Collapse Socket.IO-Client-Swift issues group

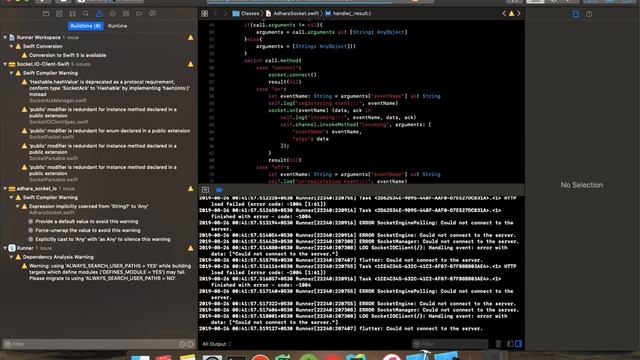pos(5,64)
